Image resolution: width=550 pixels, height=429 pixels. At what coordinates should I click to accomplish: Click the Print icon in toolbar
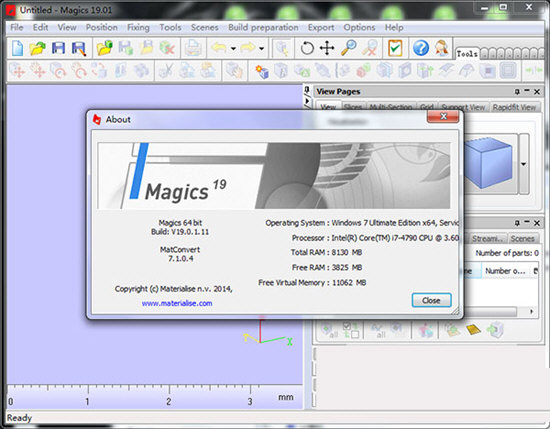[193, 48]
